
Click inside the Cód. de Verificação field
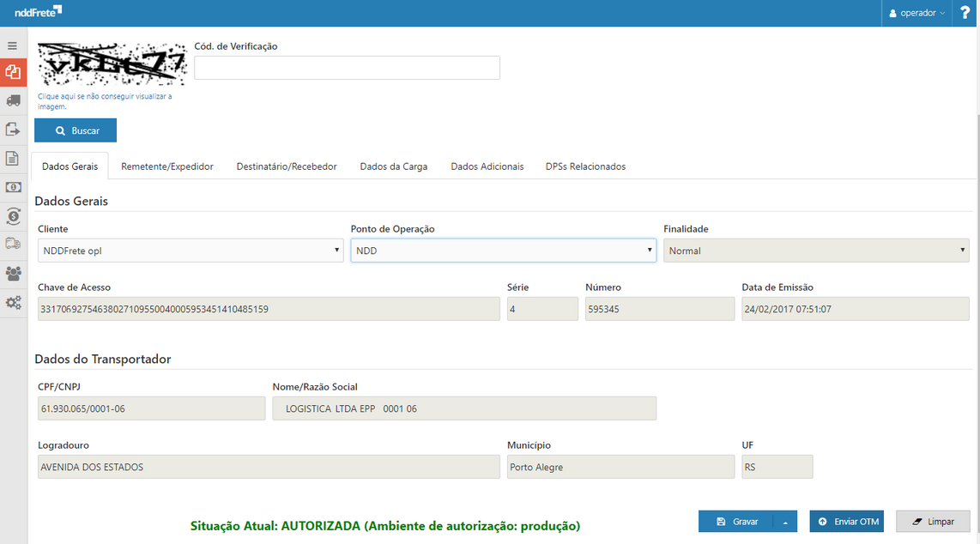347,67
